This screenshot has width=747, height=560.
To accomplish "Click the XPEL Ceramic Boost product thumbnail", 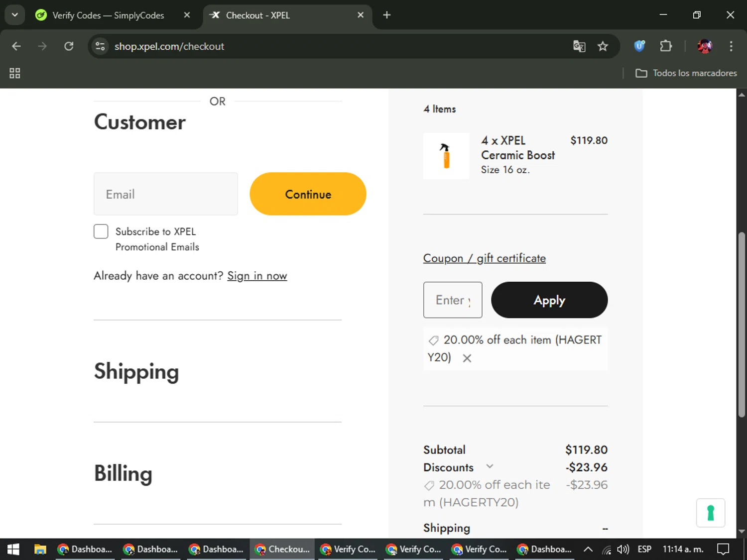I will 446,156.
